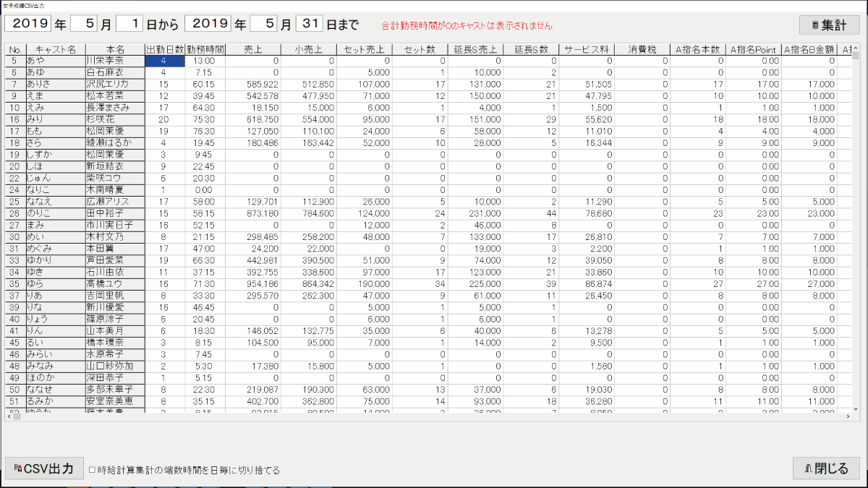The height and width of the screenshot is (488, 868).
Task: Click sales value 402,700 in るみか's row
Action: click(x=253, y=401)
